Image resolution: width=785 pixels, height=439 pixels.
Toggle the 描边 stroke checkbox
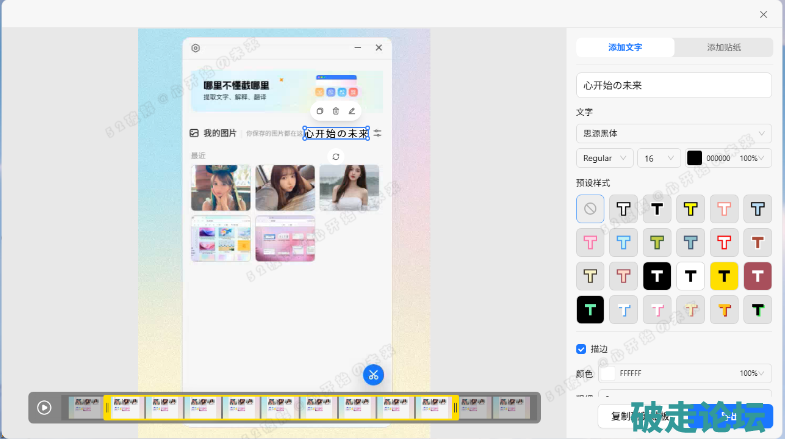[x=582, y=349]
